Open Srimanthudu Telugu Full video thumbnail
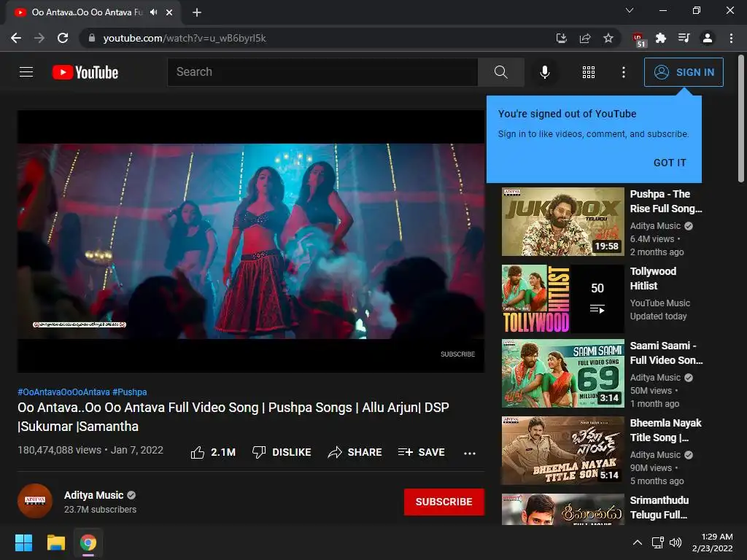The image size is (747, 560). point(562,510)
